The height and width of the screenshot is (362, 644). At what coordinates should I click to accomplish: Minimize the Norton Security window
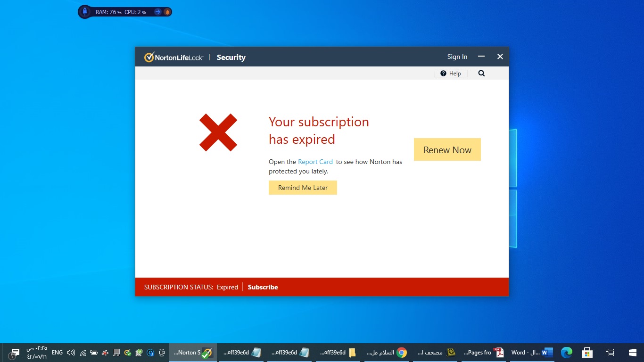point(481,57)
